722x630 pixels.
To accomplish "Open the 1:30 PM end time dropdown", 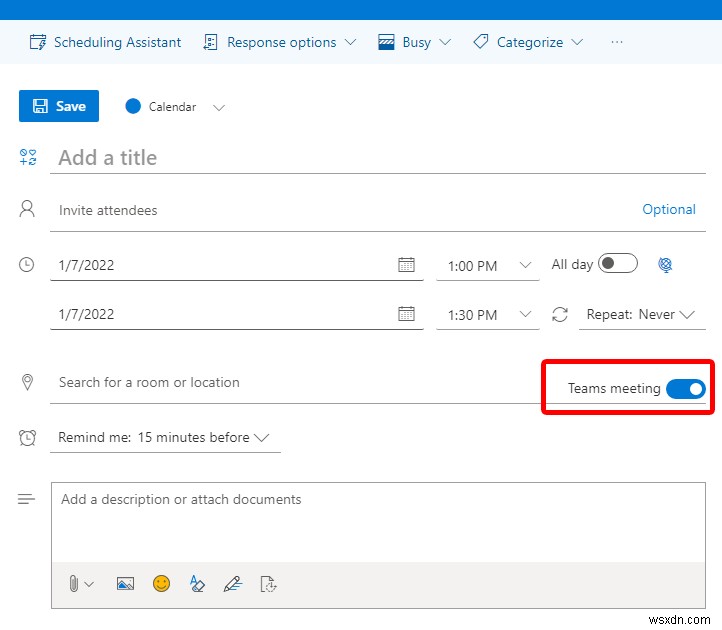I will point(488,315).
